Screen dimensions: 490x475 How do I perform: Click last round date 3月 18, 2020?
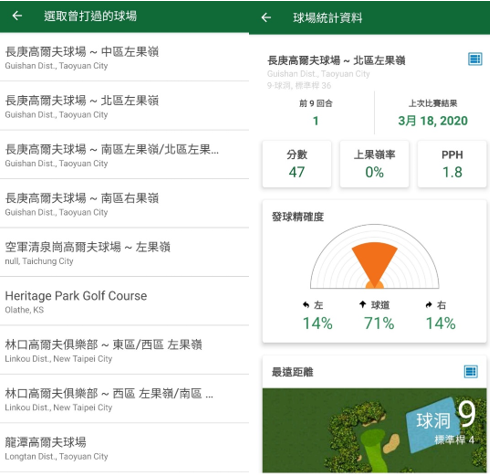(x=433, y=121)
